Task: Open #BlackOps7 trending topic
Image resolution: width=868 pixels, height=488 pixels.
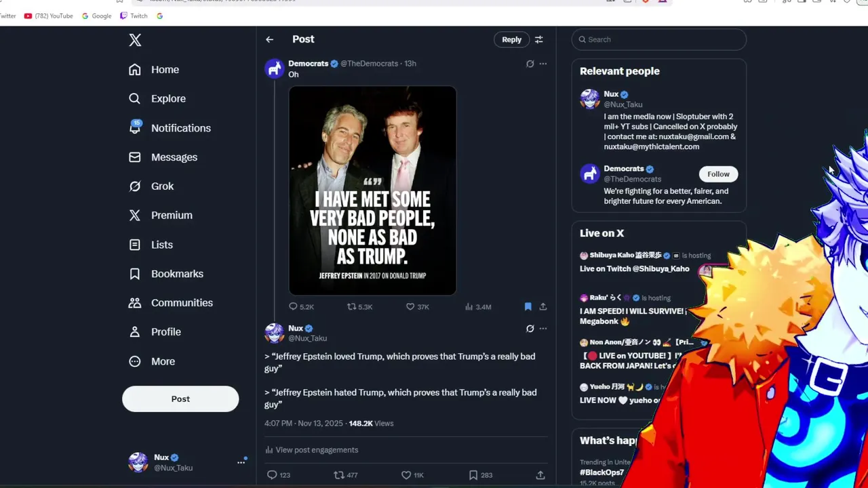Action: point(601,472)
